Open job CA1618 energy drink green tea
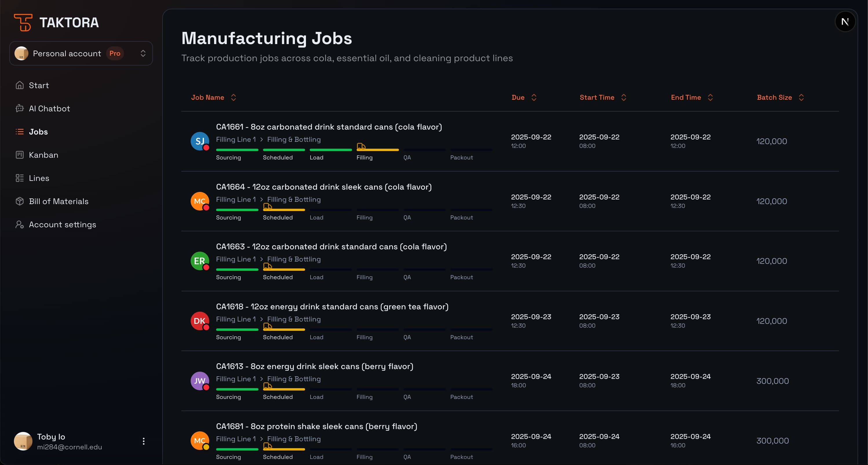 [x=332, y=306]
